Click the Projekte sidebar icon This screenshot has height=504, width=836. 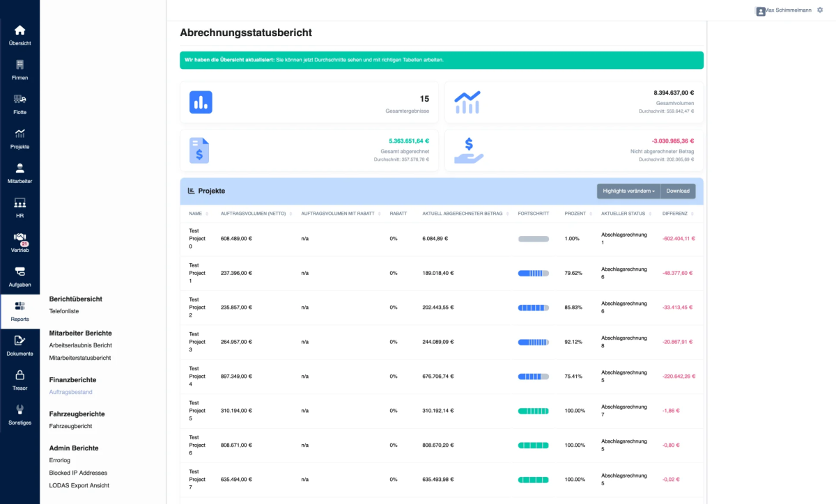20,134
